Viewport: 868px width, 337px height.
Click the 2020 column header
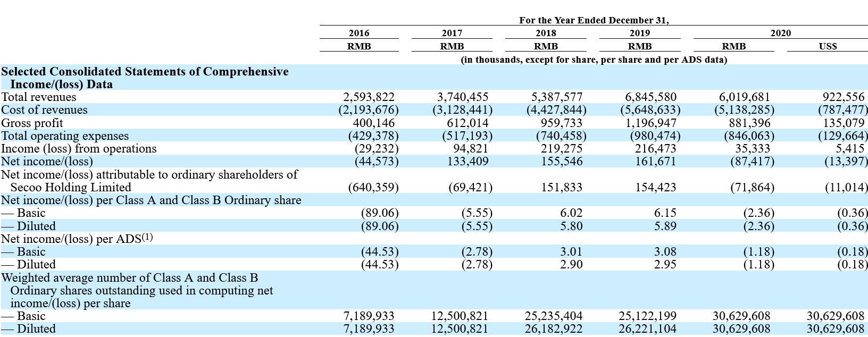(781, 33)
